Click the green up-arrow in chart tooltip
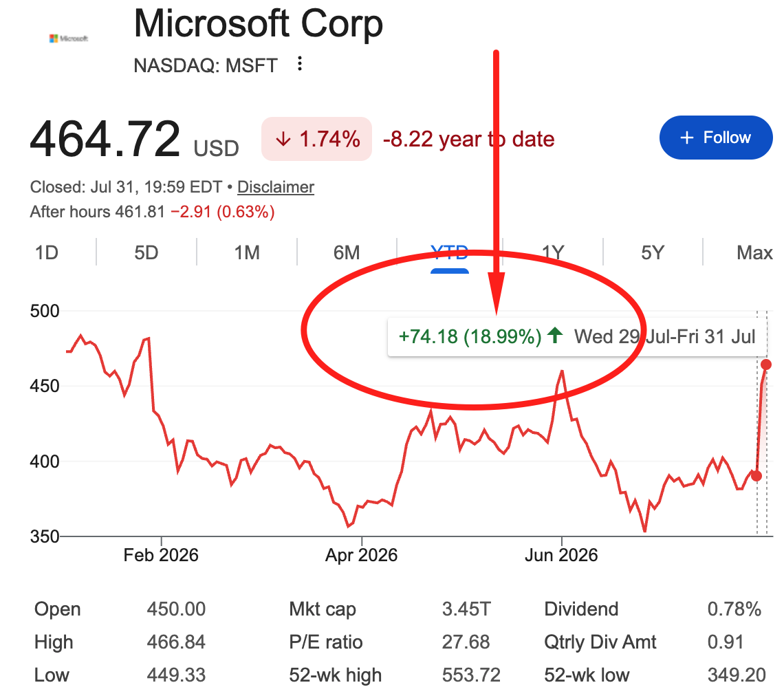 [555, 335]
